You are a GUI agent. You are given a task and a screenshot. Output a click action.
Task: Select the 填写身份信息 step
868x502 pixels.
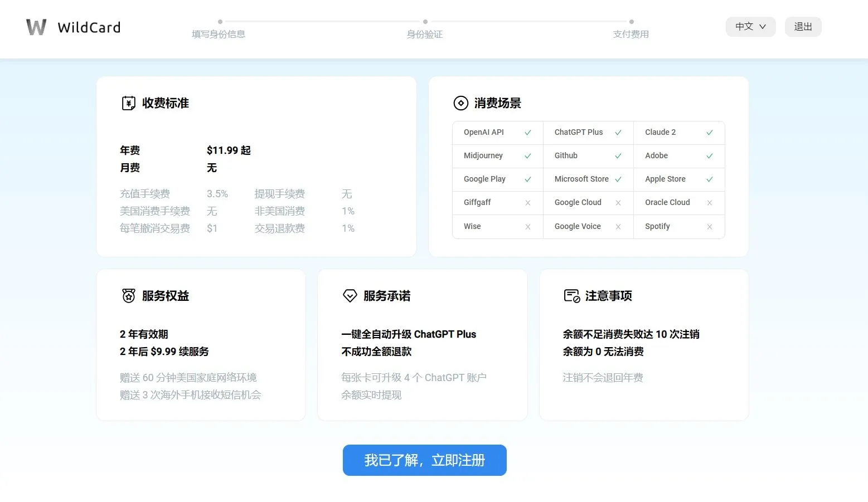point(219,34)
